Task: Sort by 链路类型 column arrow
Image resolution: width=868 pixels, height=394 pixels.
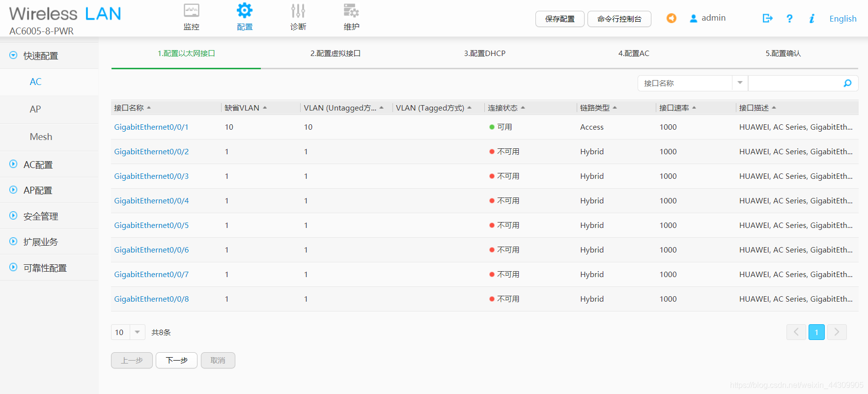Action: (x=615, y=108)
